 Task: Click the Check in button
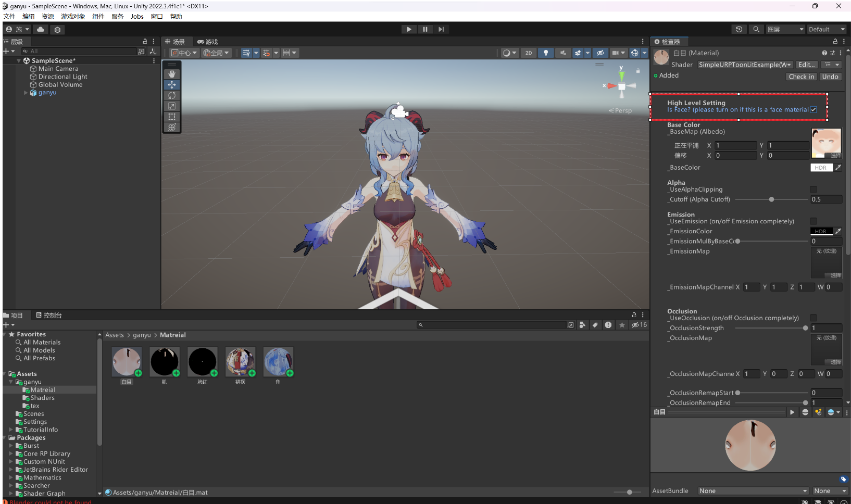point(801,77)
